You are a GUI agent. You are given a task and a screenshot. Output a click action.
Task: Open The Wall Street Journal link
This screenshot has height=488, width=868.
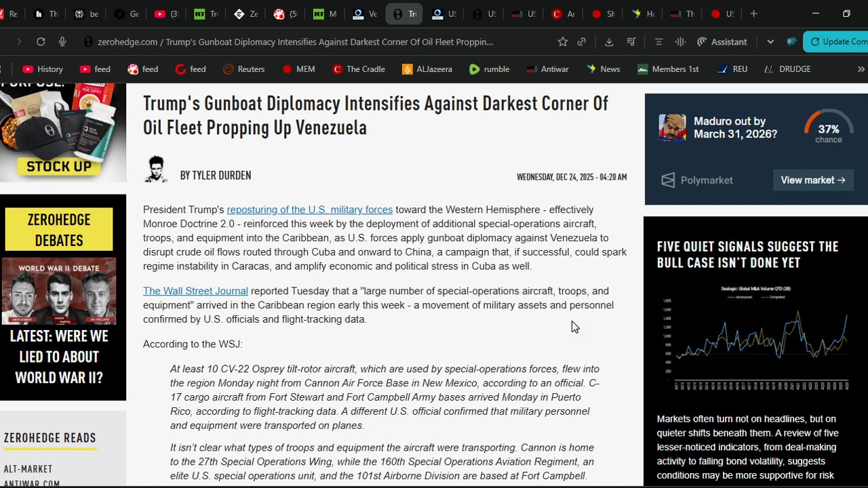pyautogui.click(x=195, y=291)
